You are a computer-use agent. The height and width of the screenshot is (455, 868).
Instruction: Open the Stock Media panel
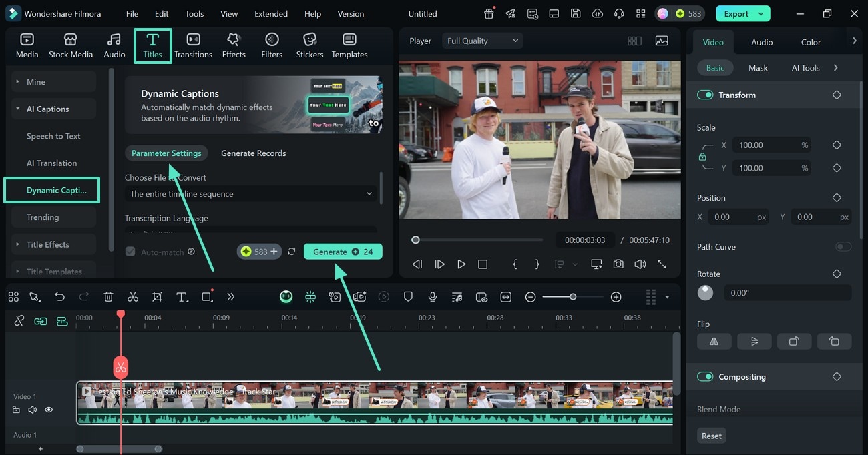click(x=70, y=46)
